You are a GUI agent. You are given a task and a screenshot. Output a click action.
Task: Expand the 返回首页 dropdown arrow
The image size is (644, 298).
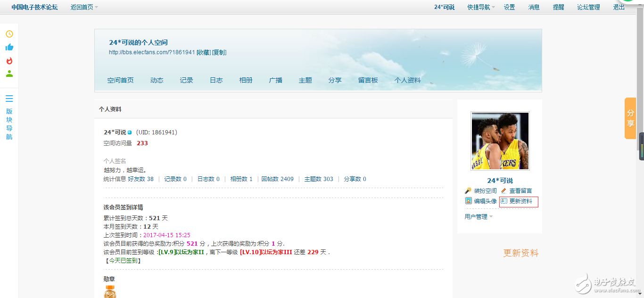click(96, 7)
